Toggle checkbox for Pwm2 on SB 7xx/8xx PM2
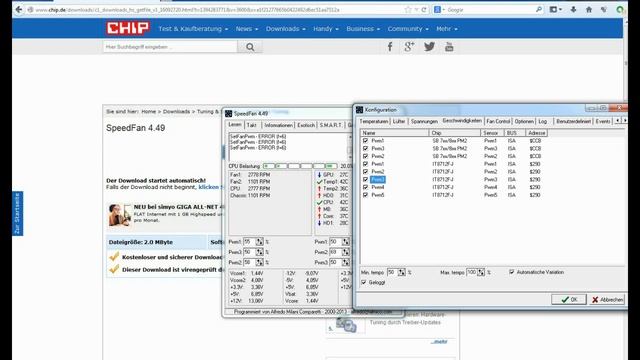This screenshot has width=640, height=360. (x=365, y=156)
